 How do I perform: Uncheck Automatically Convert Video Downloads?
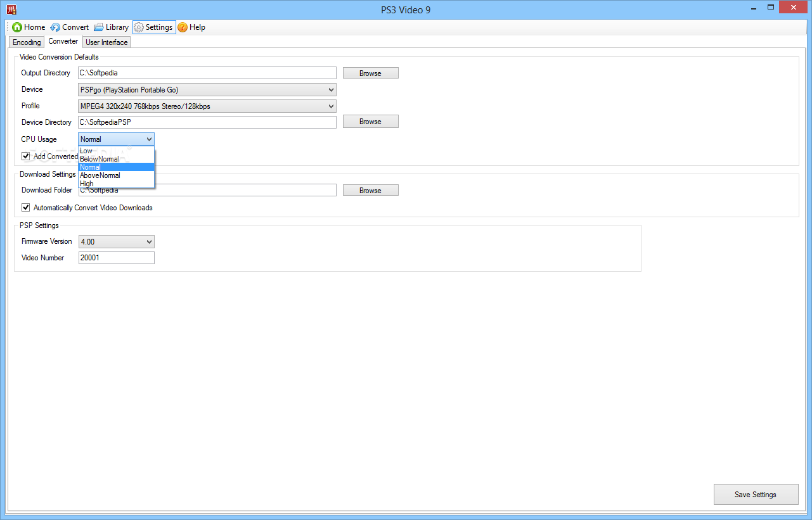click(x=26, y=207)
